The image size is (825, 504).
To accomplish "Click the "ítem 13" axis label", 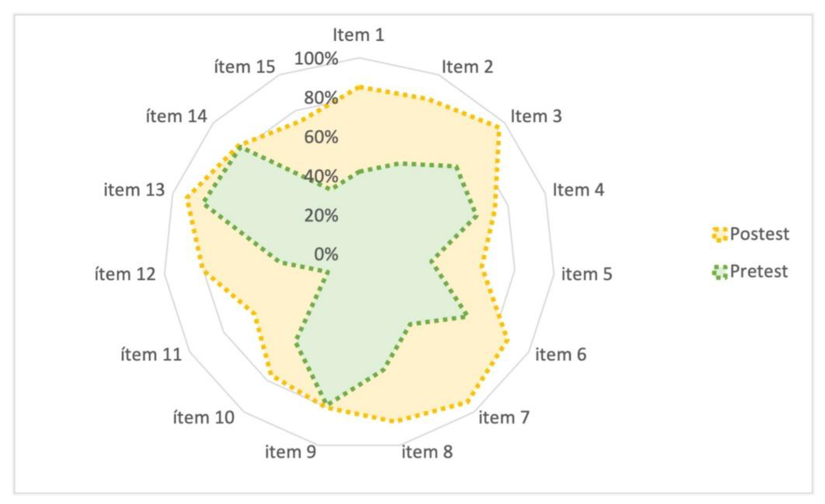I will pos(134,190).
